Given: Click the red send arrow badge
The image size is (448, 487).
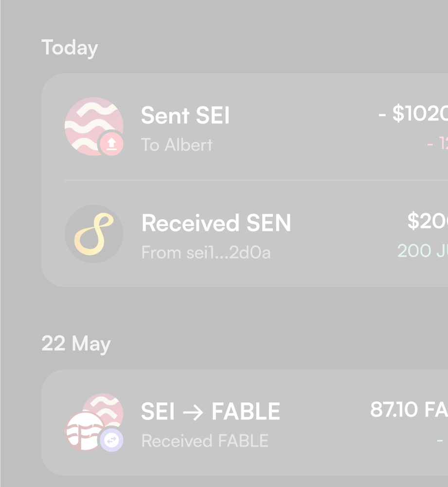Looking at the screenshot, I should pos(111,144).
